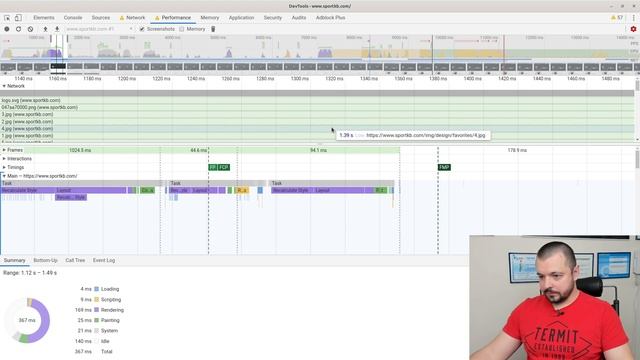This screenshot has width=640, height=360.
Task: Click the FP timing marker
Action: [213, 167]
